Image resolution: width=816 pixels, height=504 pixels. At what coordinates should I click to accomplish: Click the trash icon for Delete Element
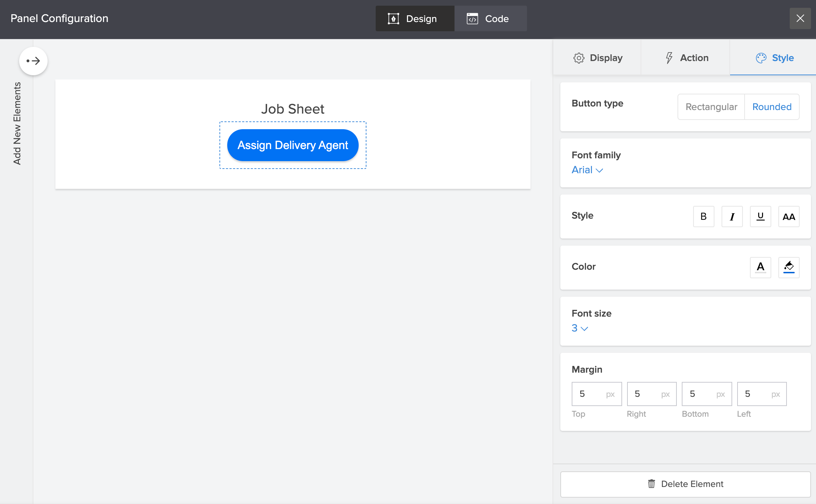(x=651, y=484)
